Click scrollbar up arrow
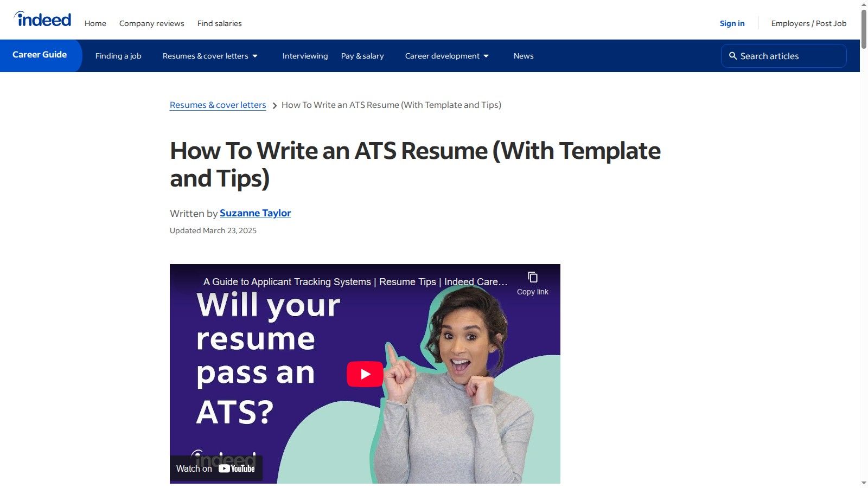Screen dimensions: 868x488 coord(864,4)
